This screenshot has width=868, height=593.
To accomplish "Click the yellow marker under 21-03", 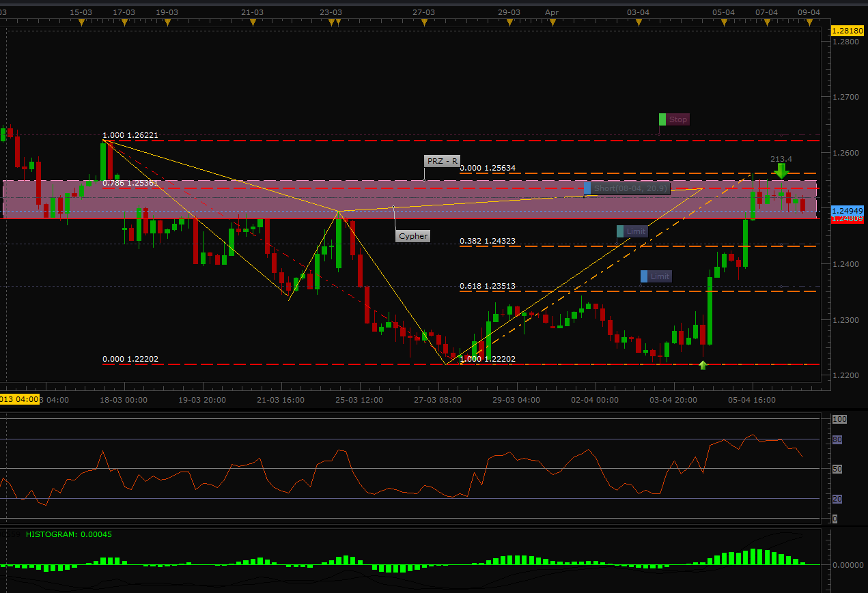I will tap(252, 23).
